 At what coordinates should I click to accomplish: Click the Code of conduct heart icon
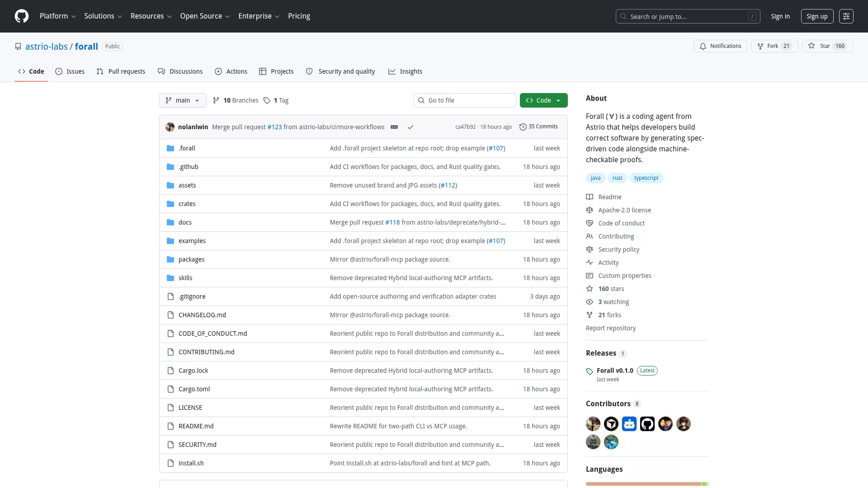point(590,223)
